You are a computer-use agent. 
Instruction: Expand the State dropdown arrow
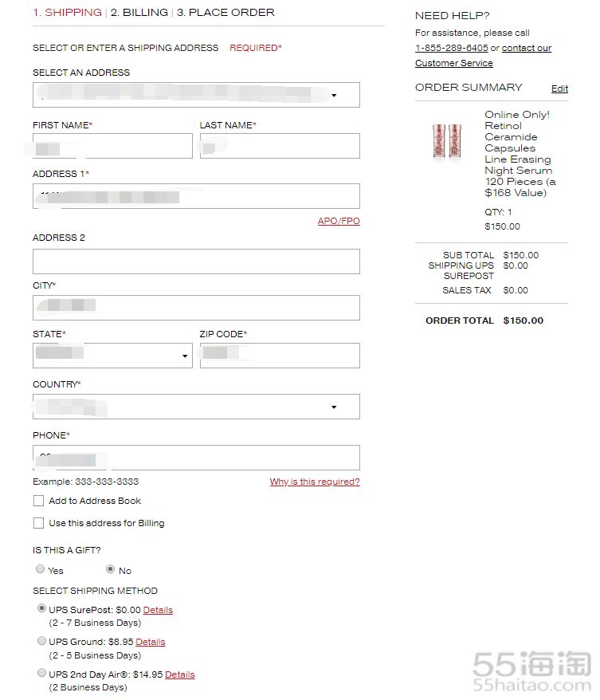point(185,356)
